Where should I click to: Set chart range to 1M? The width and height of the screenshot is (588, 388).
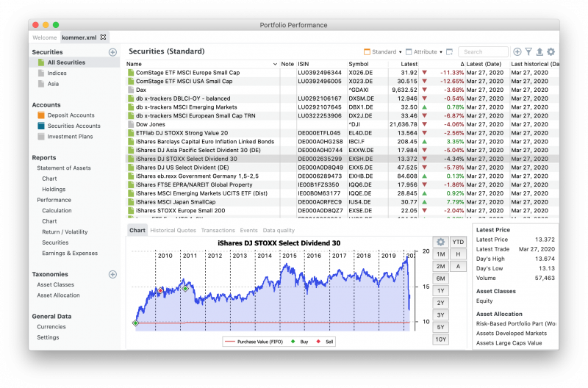(x=440, y=254)
